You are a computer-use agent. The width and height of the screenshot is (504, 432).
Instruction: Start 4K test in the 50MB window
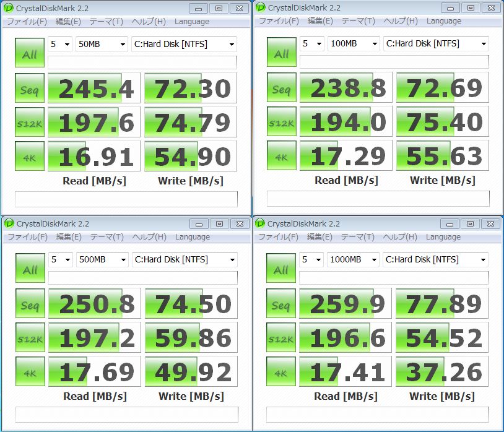(30, 156)
